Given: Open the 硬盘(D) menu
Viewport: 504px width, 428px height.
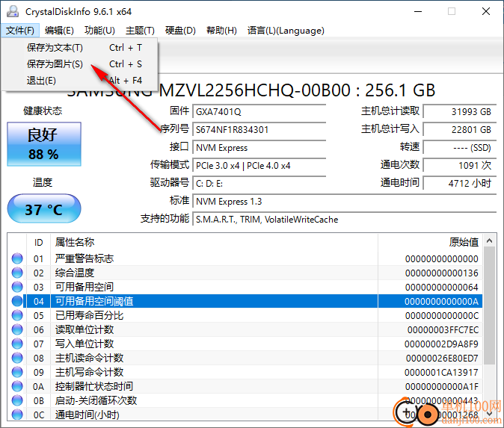Looking at the screenshot, I should [180, 31].
